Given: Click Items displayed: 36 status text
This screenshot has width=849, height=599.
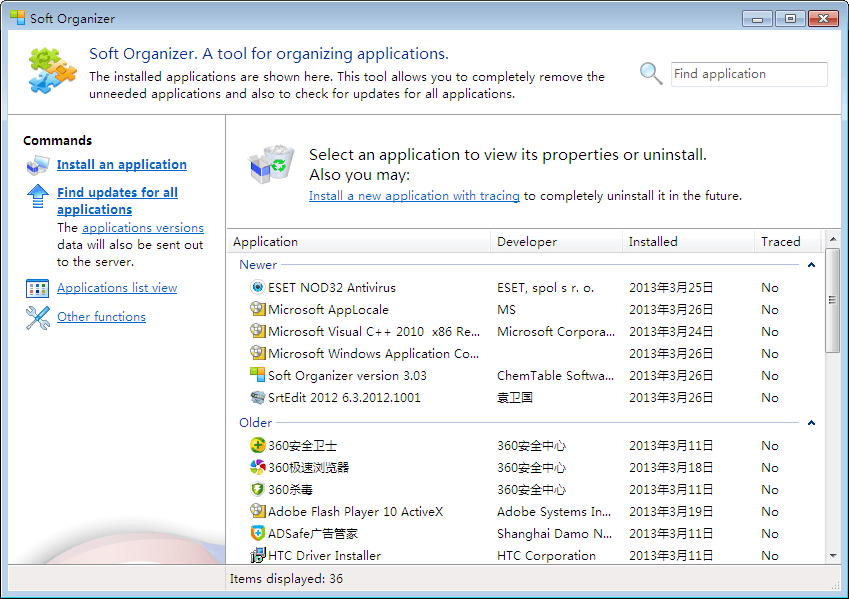Looking at the screenshot, I should point(286,579).
